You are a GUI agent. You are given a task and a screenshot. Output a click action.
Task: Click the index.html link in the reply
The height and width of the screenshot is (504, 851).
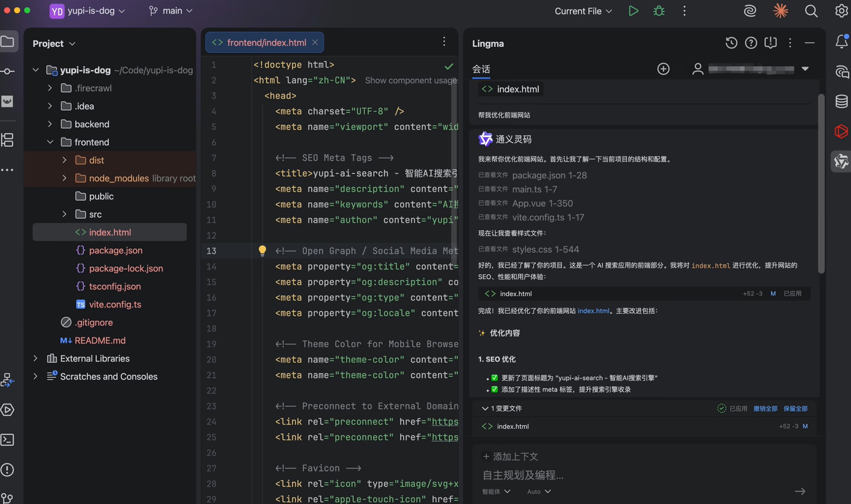pyautogui.click(x=593, y=311)
